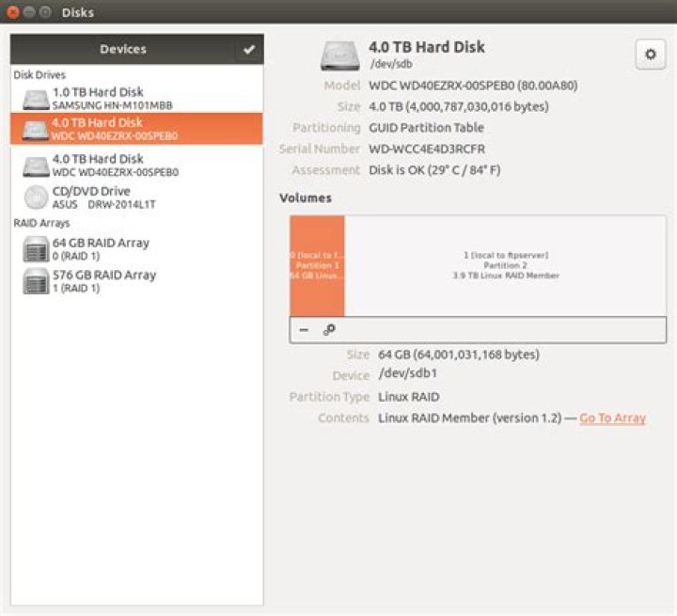Click the GUID Partition Table value

[x=426, y=128]
